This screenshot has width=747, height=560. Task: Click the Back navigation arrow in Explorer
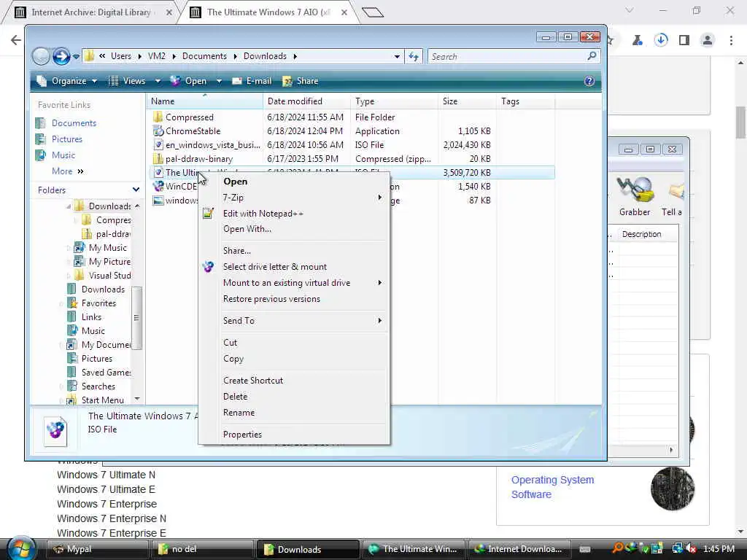pyautogui.click(x=41, y=56)
